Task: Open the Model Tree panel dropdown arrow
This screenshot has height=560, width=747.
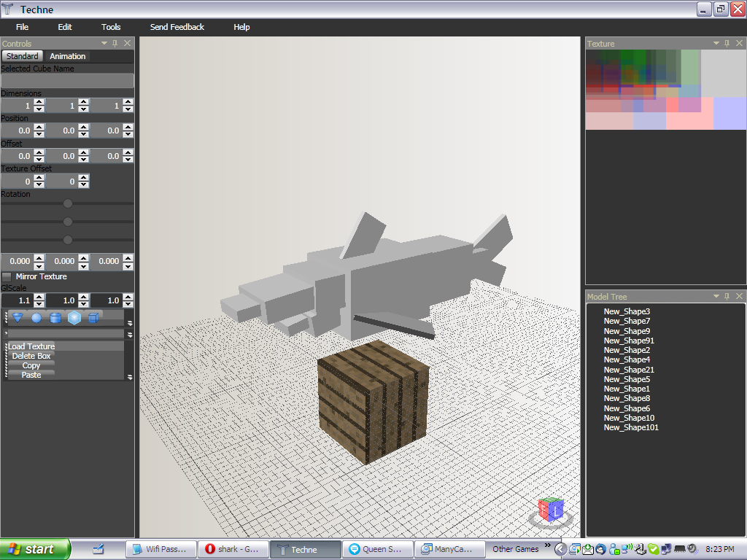Action: 715,296
